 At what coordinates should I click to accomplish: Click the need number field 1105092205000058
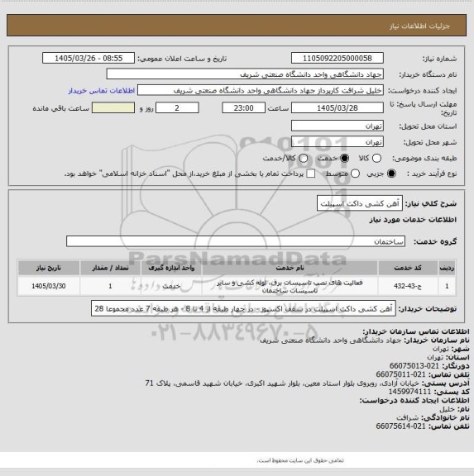(338, 58)
